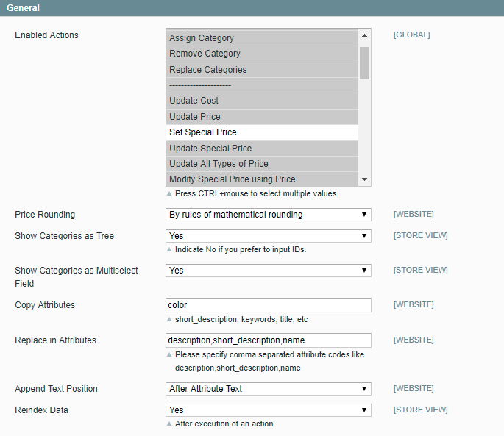Select Remove Category list option
Viewport: 504px width, 436px height.
[262, 54]
